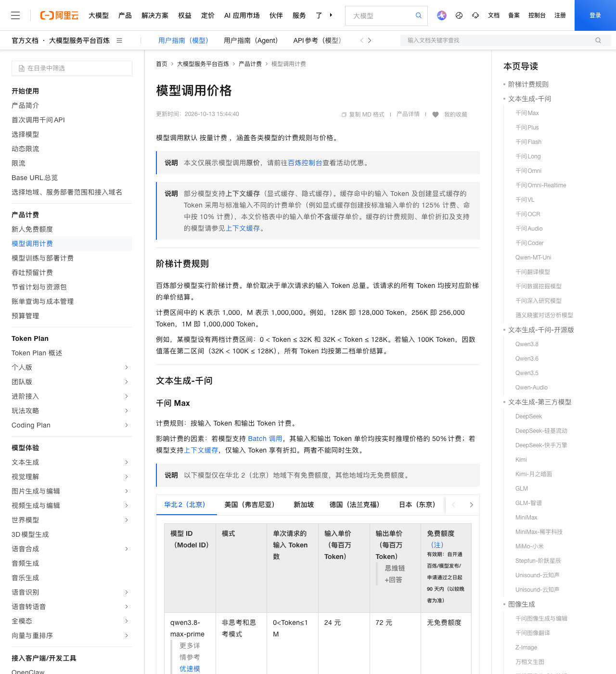Expand 团队版 sidebar item
616x674 pixels.
click(127, 382)
